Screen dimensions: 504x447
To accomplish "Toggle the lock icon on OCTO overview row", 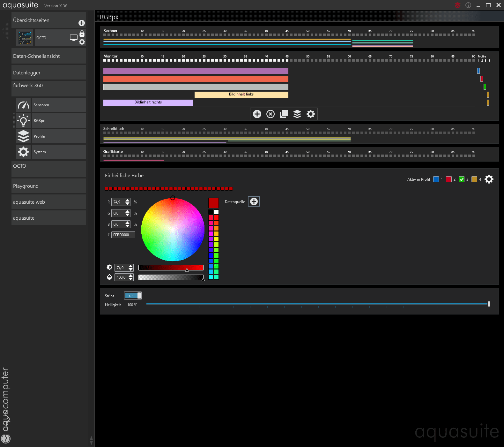I will [x=82, y=34].
